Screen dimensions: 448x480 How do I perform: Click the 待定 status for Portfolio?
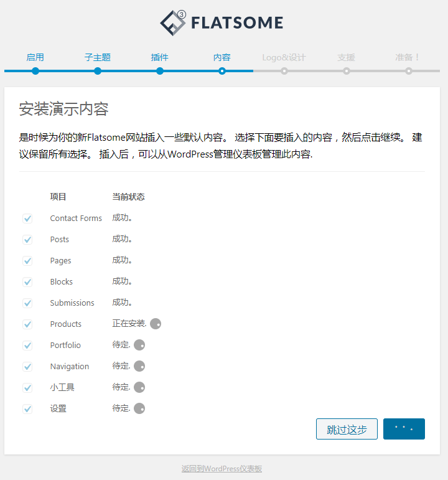pos(121,345)
